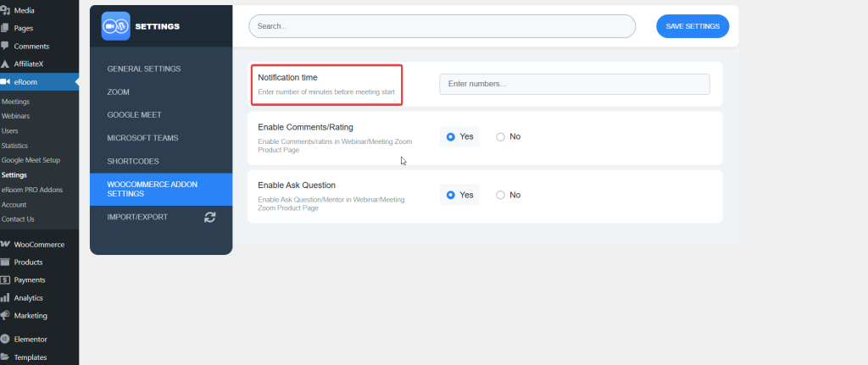
Task: Click the Media icon in WordPress sidebar
Action: pos(5,10)
